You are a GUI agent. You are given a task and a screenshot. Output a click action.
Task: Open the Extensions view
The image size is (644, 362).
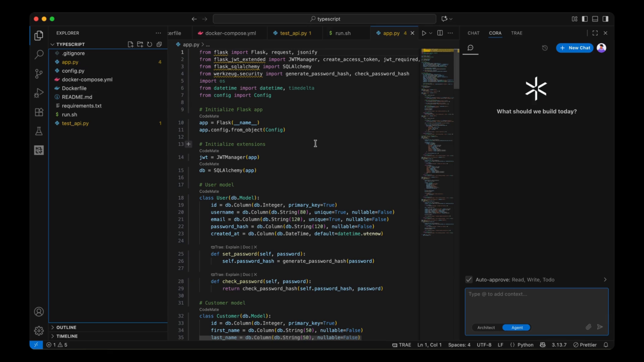tap(39, 112)
